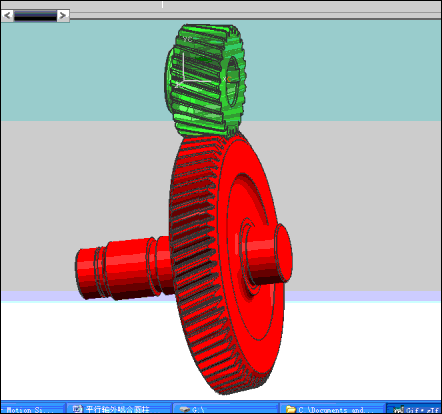This screenshot has width=442, height=414.
Task: Click the drive icon of G:\ taskbar item
Action: (x=185, y=409)
